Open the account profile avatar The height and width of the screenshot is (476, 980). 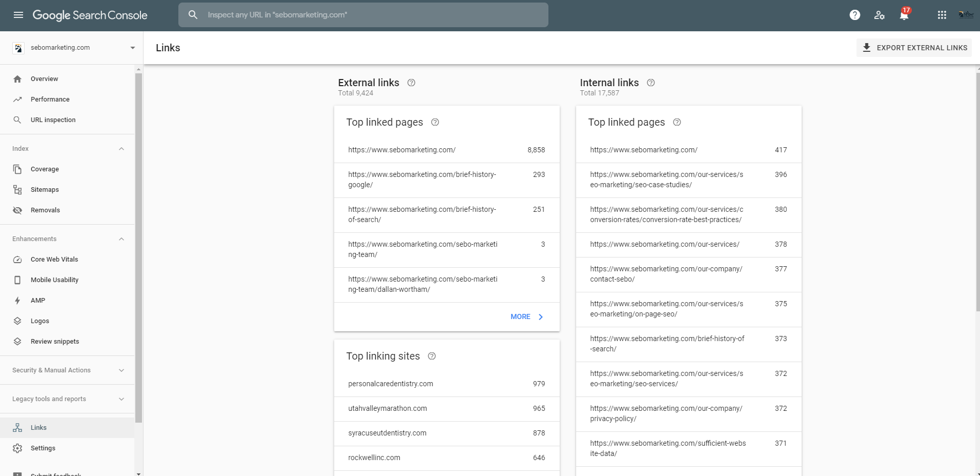click(966, 14)
